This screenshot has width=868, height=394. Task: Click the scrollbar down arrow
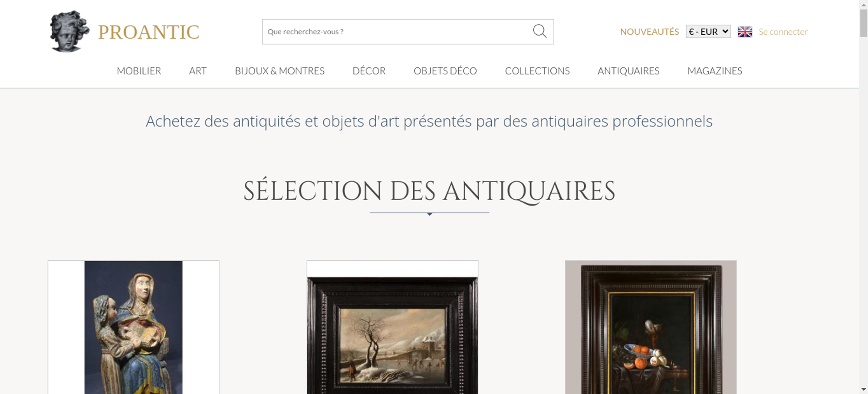864,389
